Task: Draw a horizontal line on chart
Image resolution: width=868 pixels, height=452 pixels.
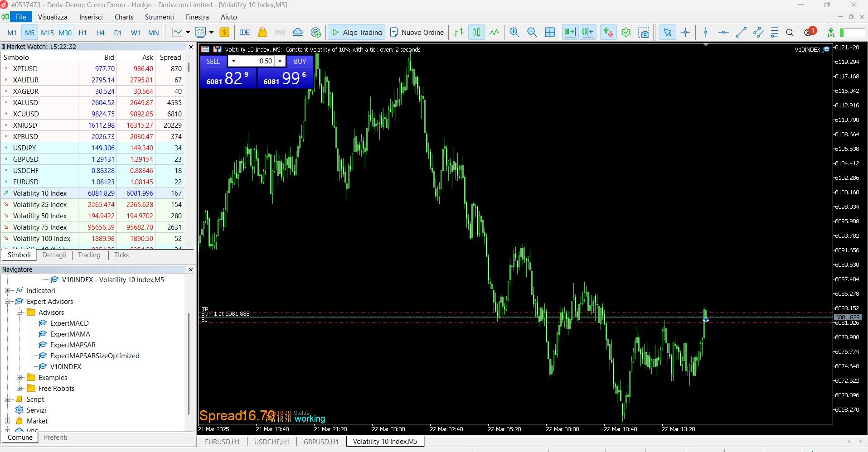Action: [723, 33]
